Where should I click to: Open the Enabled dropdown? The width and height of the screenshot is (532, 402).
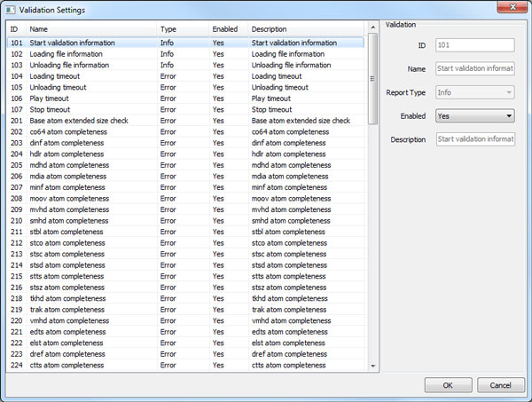point(475,115)
